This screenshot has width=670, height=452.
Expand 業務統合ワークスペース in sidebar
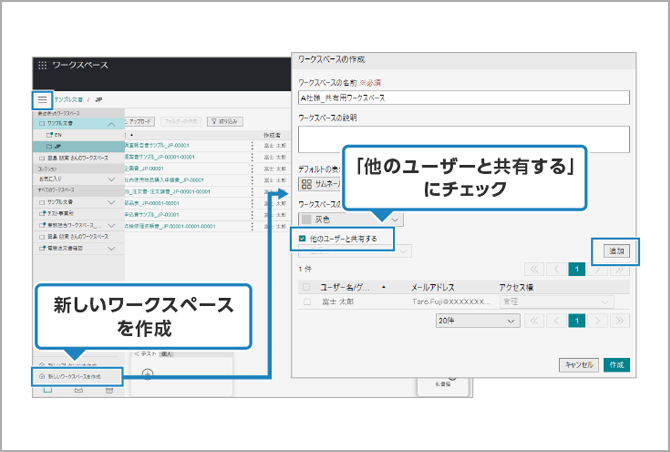(111, 225)
